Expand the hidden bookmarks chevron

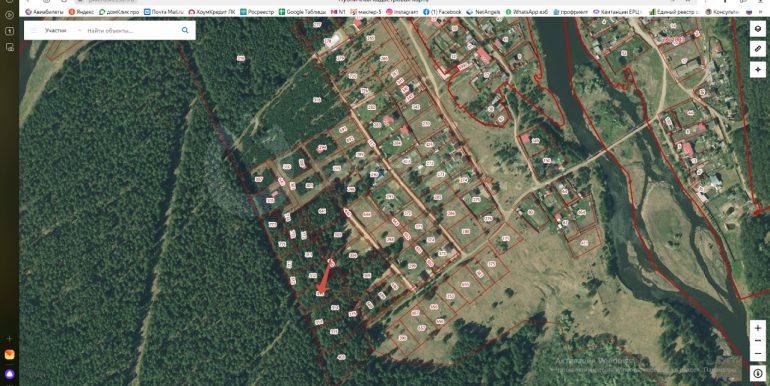coord(760,12)
